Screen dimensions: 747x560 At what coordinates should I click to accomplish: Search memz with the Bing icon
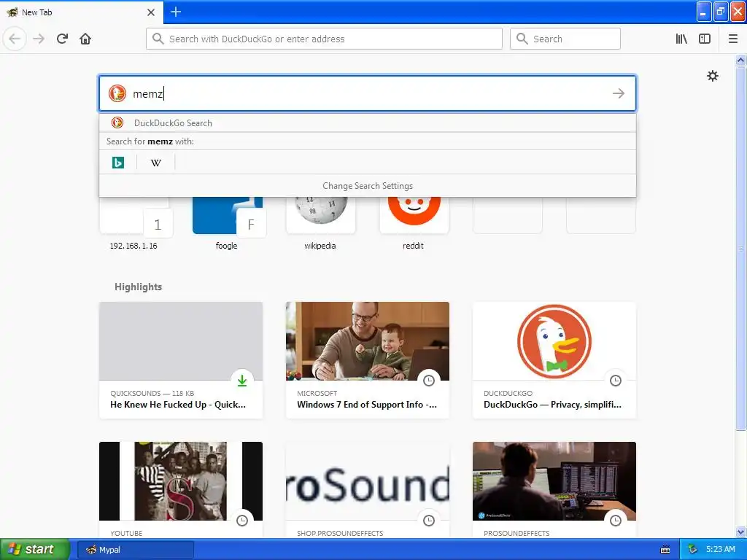pos(118,163)
